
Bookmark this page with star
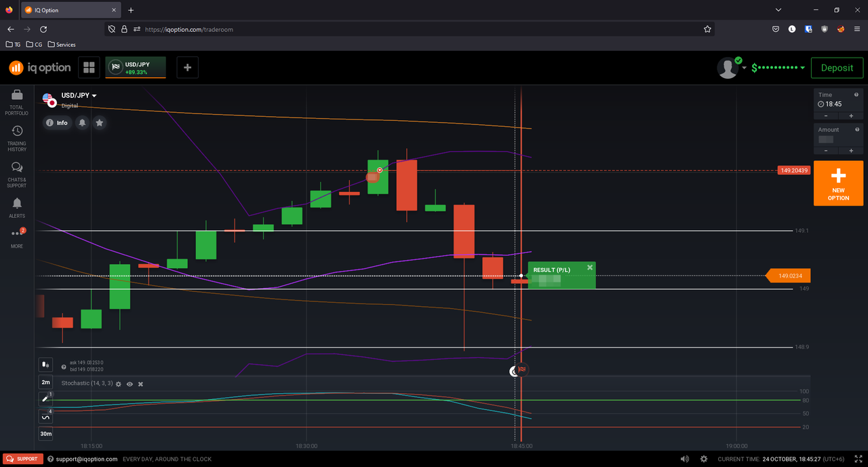coord(707,29)
